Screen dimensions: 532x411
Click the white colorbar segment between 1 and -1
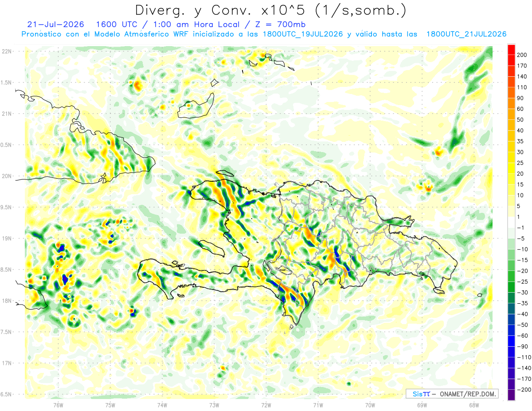click(x=511, y=222)
